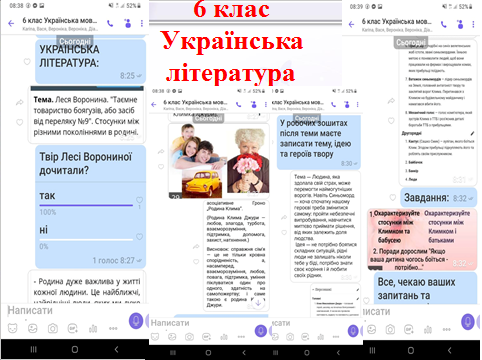The image size is (482, 360).
Task: Open the 'Охарактеризуйте стосунки' pink task image
Action: 422,239
